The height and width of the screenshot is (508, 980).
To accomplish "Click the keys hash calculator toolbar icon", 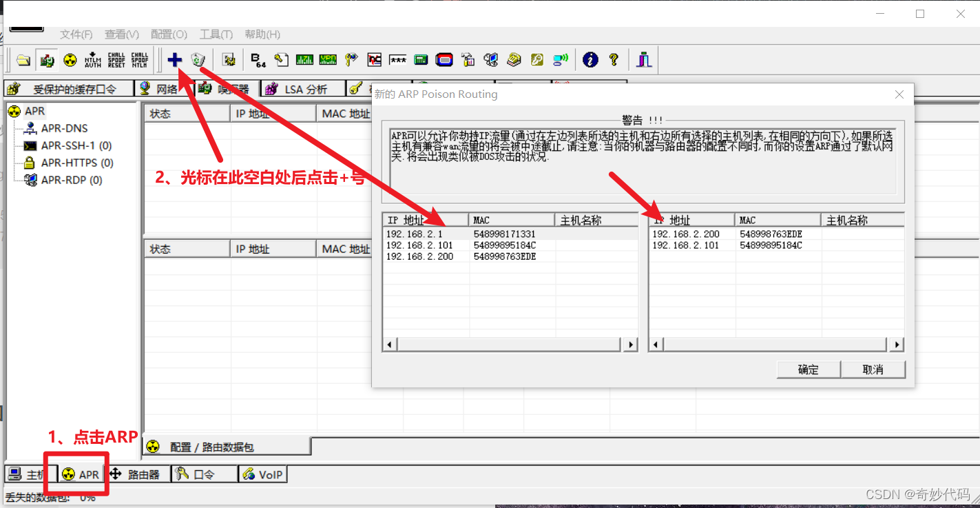I will (x=351, y=60).
